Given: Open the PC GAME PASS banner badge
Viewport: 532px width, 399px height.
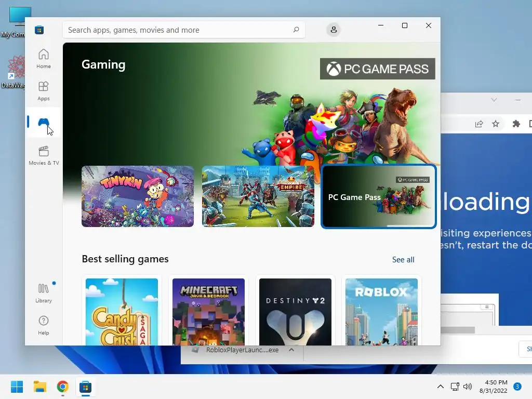Looking at the screenshot, I should 377,69.
